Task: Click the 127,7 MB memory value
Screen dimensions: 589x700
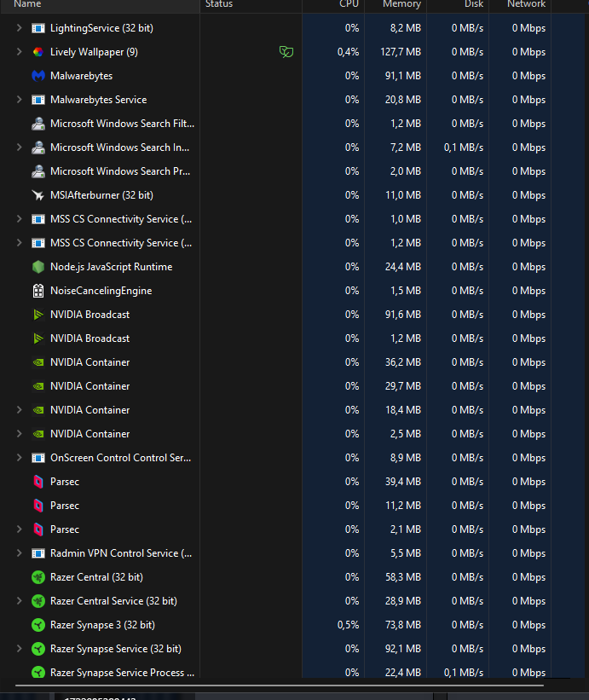Action: (x=401, y=52)
